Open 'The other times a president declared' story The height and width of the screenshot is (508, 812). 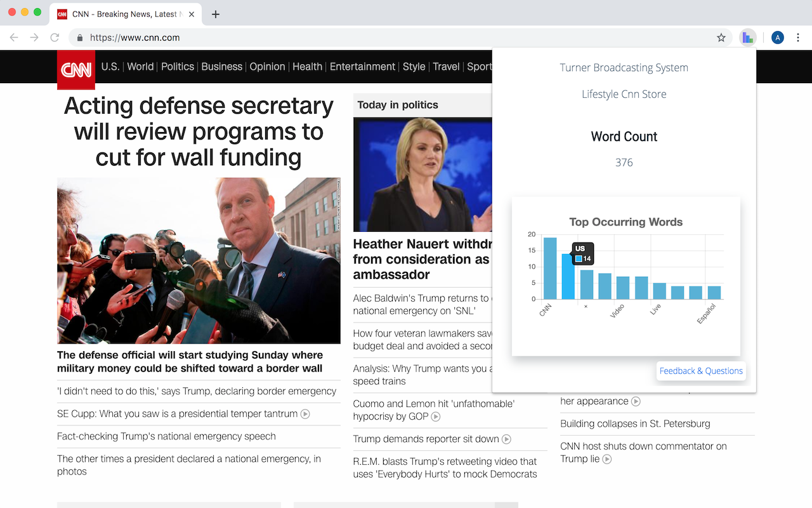189,465
